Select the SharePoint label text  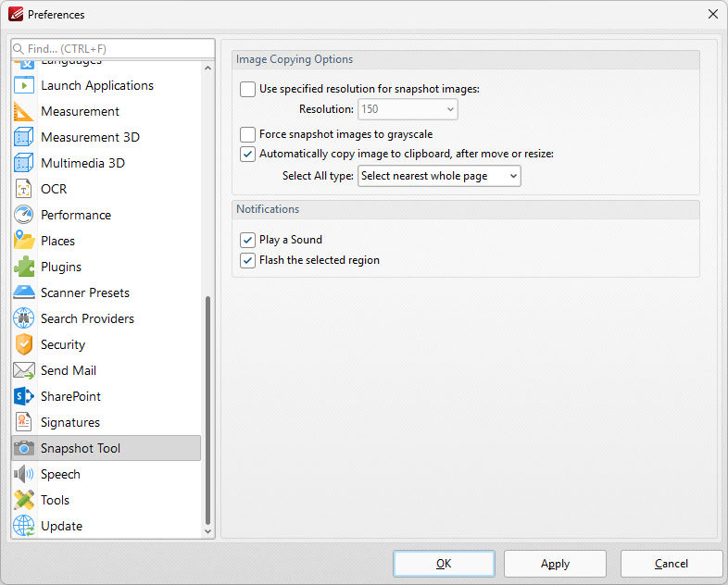70,397
